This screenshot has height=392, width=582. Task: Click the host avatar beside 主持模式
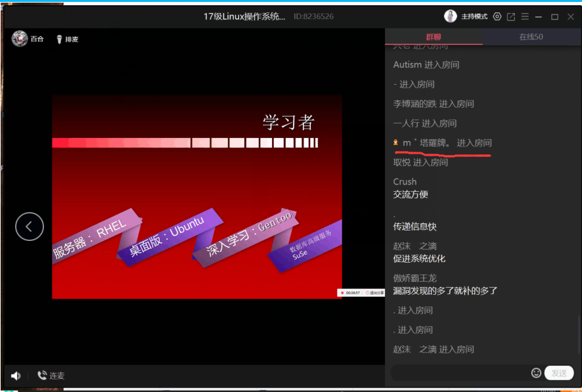click(450, 16)
